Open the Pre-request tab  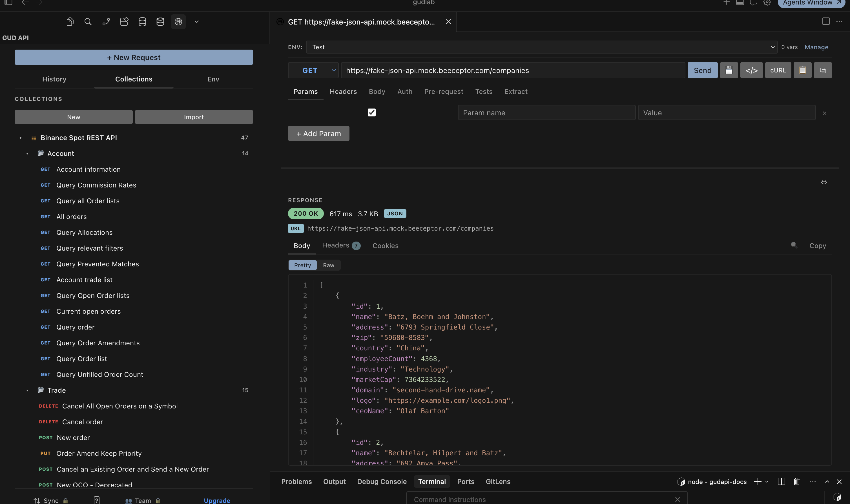coord(444,91)
